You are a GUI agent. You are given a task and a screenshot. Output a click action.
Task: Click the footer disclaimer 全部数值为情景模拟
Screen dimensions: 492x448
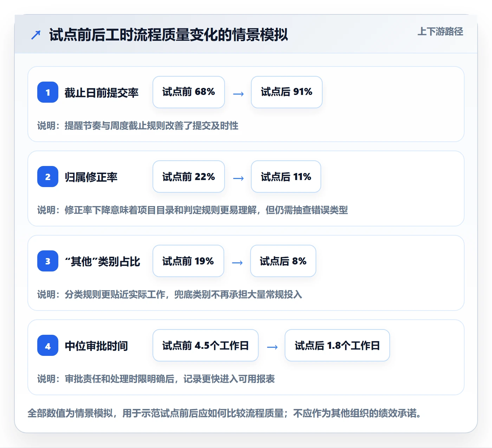[x=224, y=413]
